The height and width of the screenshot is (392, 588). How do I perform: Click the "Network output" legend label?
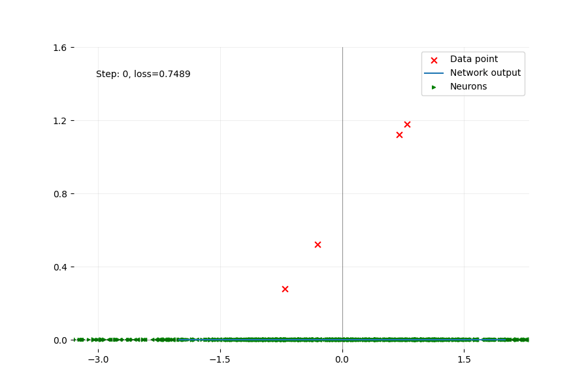(x=485, y=73)
